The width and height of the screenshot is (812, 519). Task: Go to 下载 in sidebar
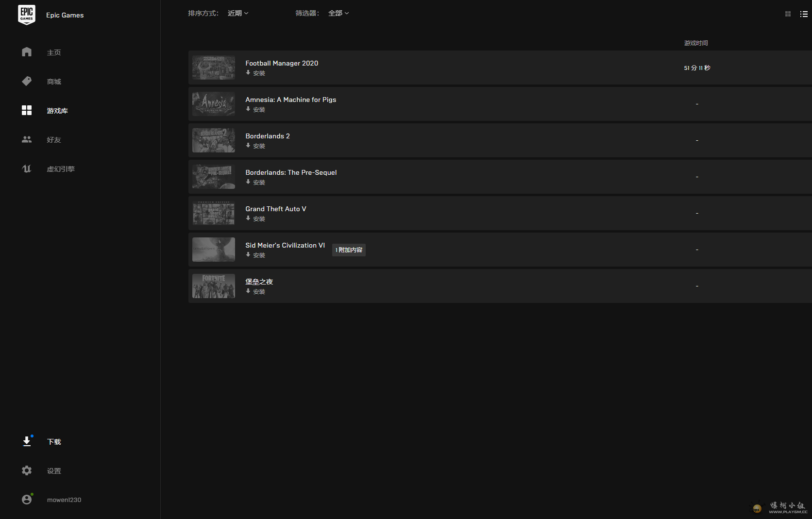pos(54,442)
